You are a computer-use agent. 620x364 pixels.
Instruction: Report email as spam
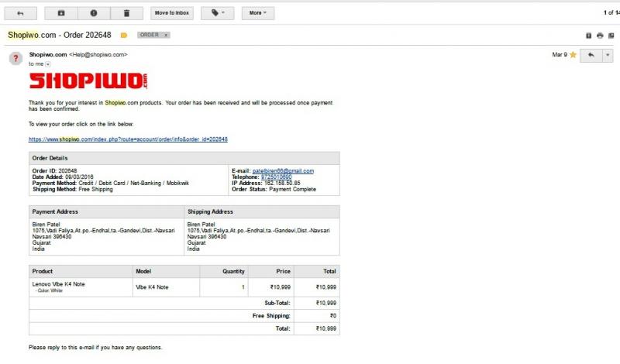[94, 13]
